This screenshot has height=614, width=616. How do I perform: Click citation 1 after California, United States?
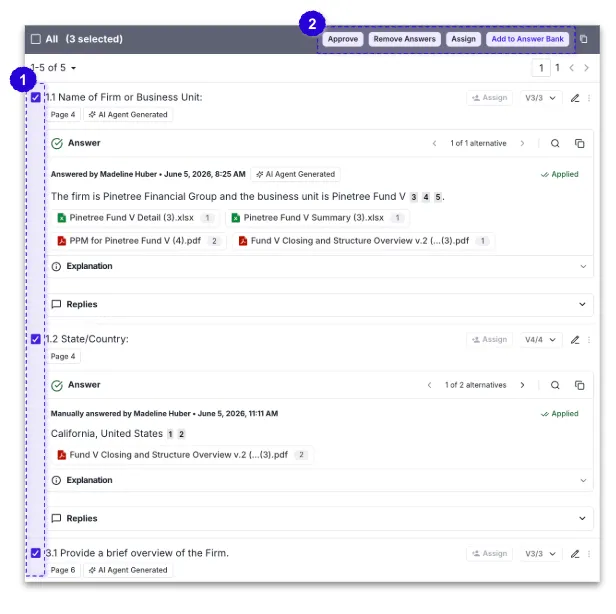pos(170,434)
